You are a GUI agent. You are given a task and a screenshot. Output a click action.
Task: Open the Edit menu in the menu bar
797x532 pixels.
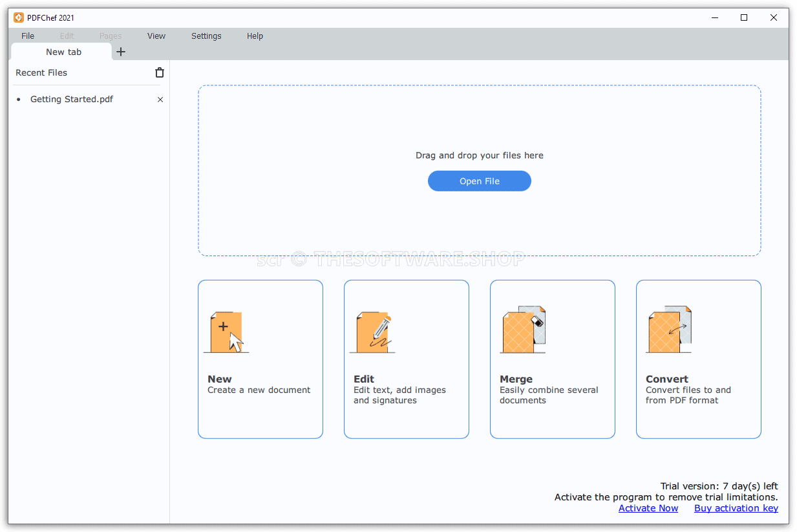[67, 36]
